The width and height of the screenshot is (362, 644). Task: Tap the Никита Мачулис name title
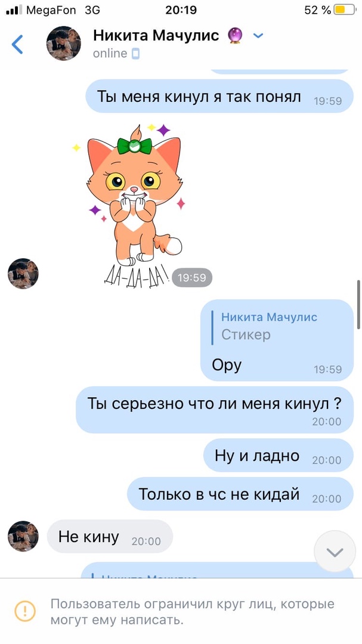coord(156,36)
